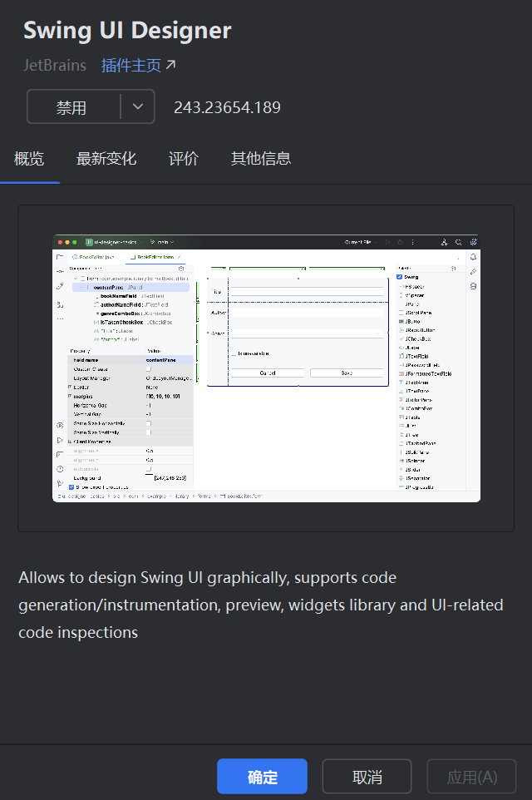Confirm with the 确定 button
Screen dimensions: 532x800
[262, 777]
